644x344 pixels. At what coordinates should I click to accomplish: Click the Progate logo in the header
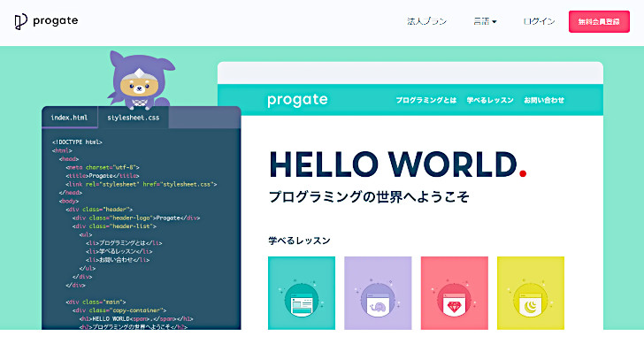46,21
